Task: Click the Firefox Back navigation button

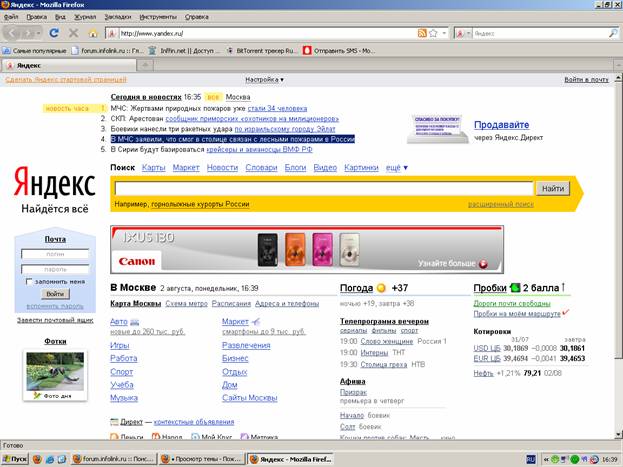Action: pos(12,33)
